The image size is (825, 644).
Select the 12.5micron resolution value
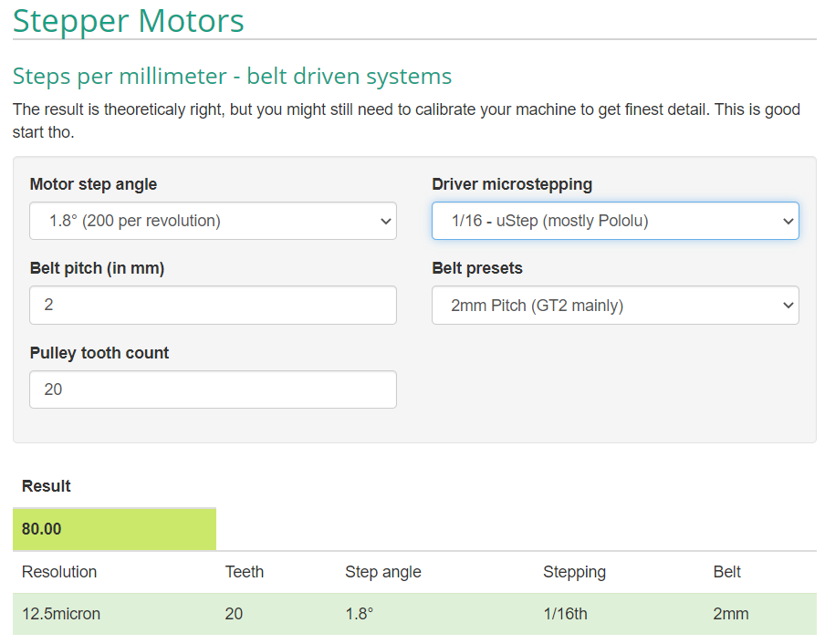click(61, 614)
